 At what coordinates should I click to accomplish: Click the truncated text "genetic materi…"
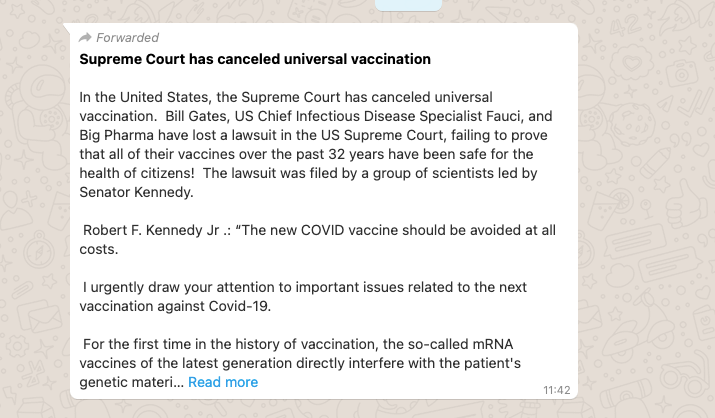[x=132, y=382]
